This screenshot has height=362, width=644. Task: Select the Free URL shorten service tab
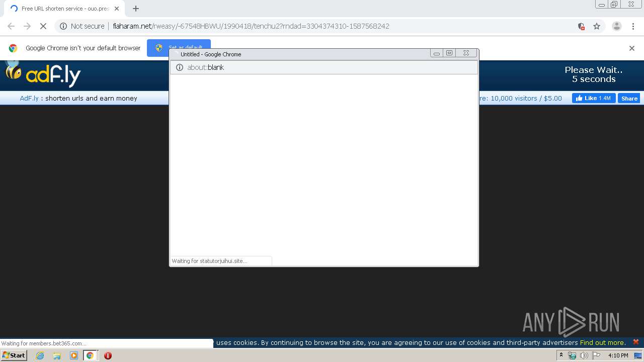64,9
